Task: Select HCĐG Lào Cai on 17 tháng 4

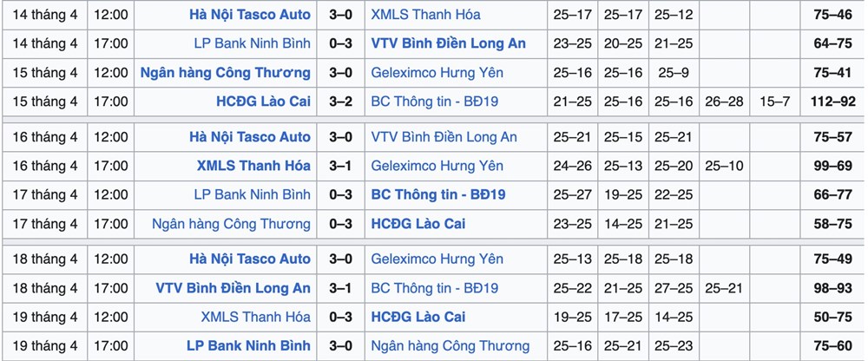Action: tap(418, 224)
